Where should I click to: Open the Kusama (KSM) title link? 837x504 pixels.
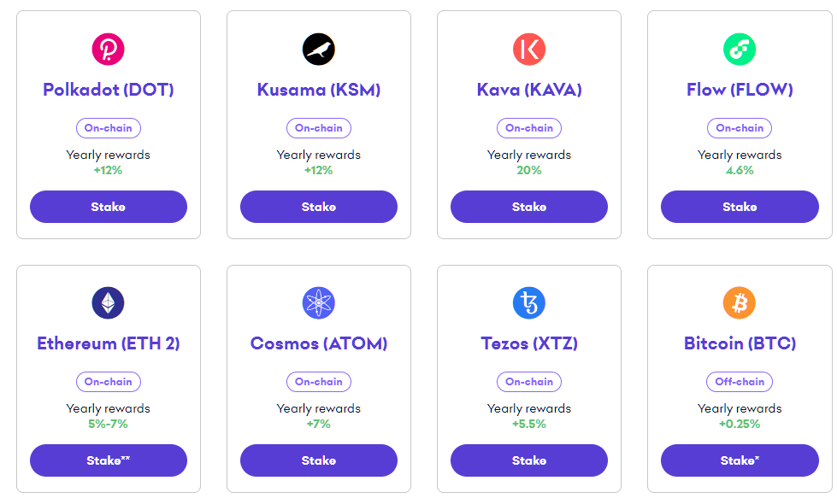click(319, 90)
